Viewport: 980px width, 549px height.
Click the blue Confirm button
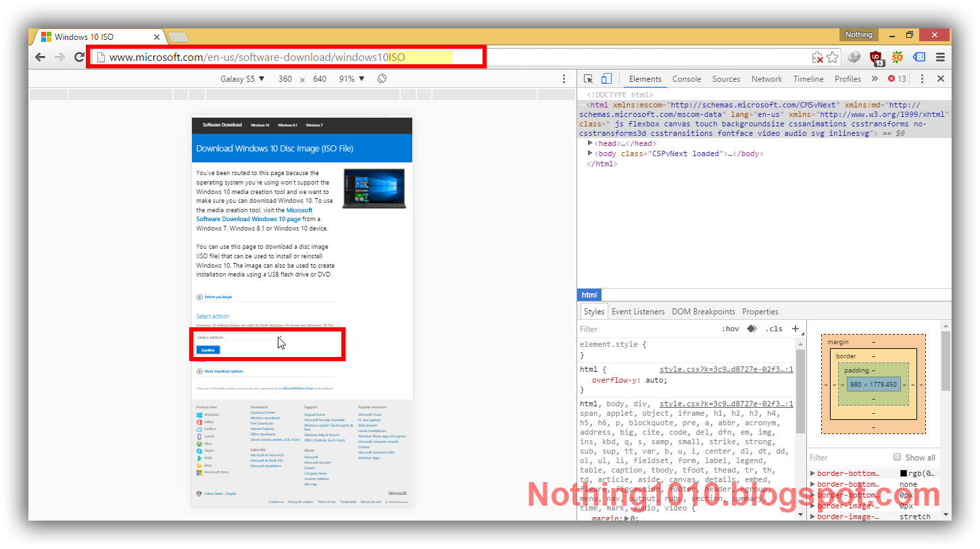click(x=207, y=350)
